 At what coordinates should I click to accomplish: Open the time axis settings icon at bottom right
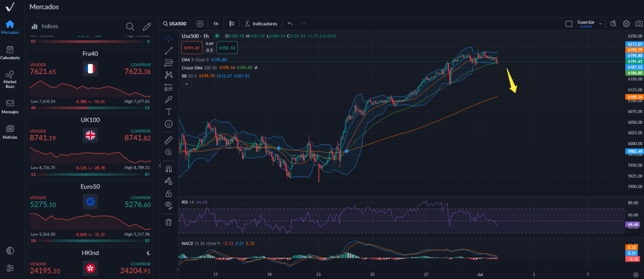point(636,275)
